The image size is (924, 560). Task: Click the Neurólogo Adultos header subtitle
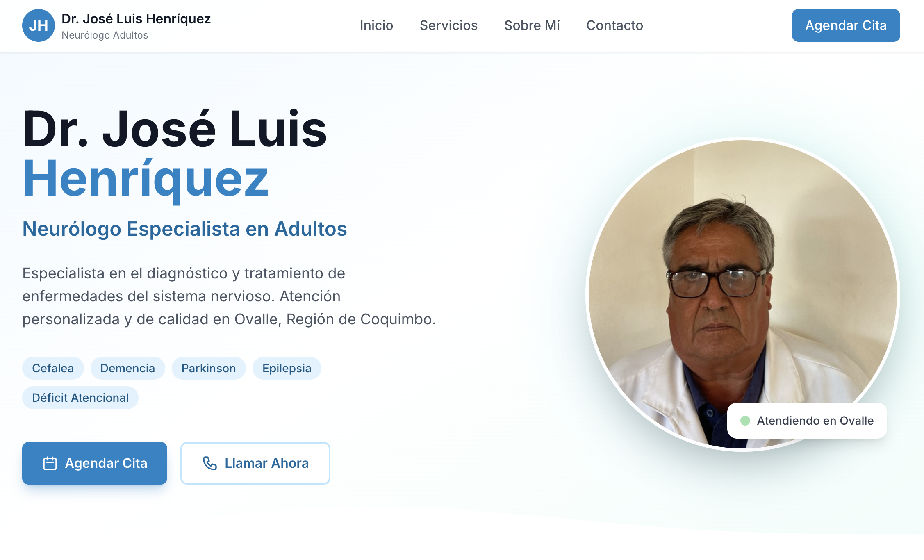pos(105,35)
